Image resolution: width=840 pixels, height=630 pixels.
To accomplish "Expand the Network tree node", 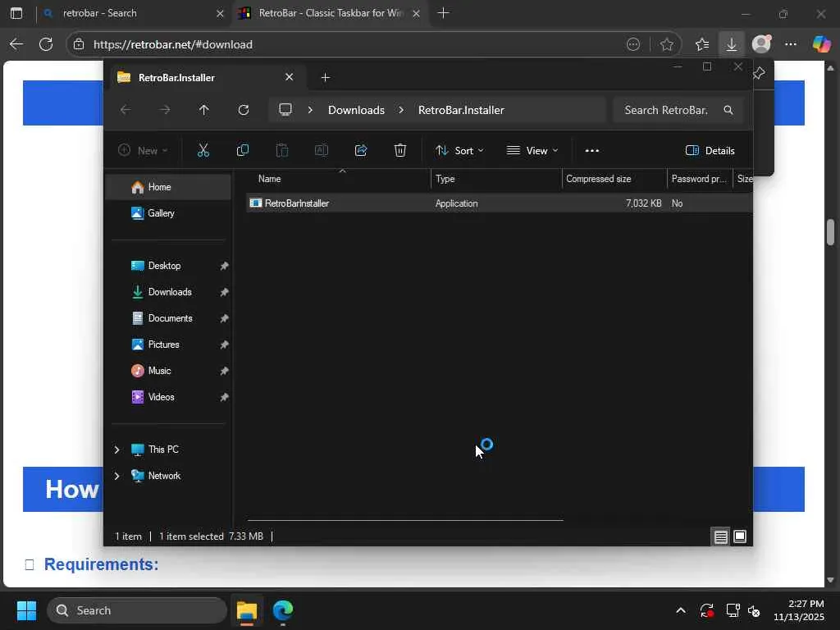I will pos(116,476).
